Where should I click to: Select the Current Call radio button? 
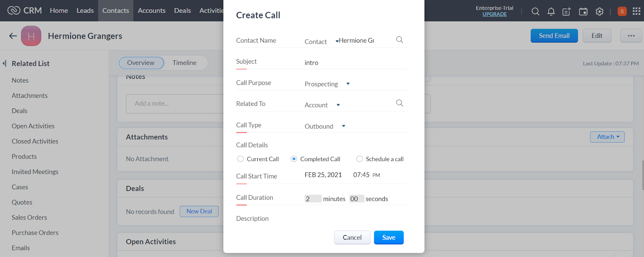coord(240,159)
